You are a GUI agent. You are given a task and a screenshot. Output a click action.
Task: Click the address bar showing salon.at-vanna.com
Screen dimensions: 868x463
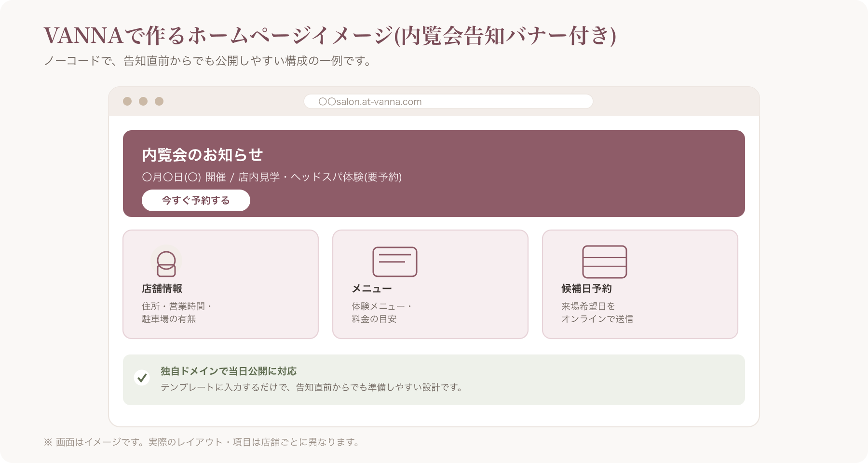[x=448, y=101]
